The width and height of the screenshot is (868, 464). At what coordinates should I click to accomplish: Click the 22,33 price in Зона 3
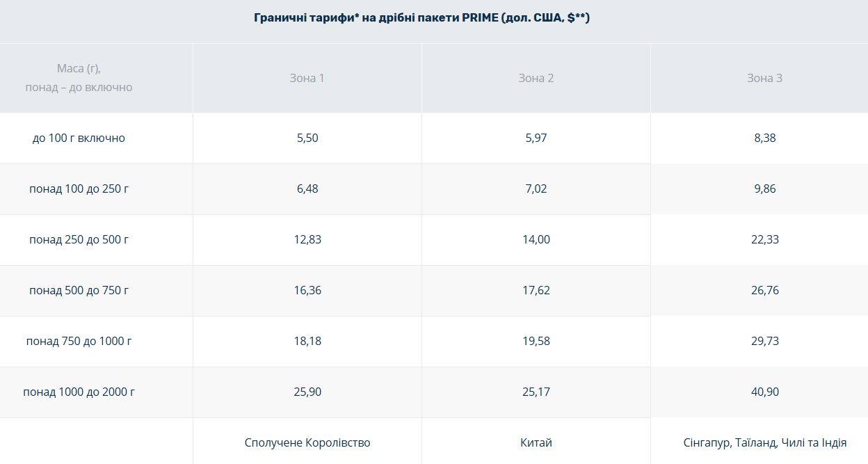pyautogui.click(x=764, y=239)
